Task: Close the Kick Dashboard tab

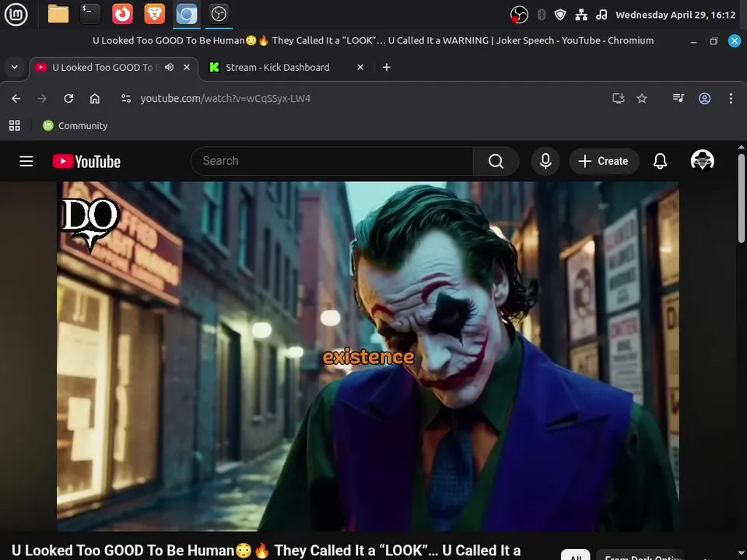Action: 360,67
